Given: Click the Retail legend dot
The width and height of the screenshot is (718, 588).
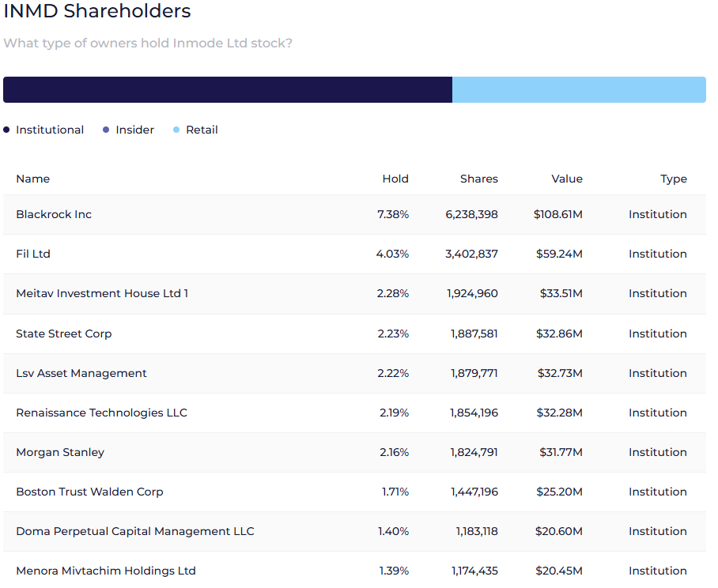Looking at the screenshot, I should [176, 130].
